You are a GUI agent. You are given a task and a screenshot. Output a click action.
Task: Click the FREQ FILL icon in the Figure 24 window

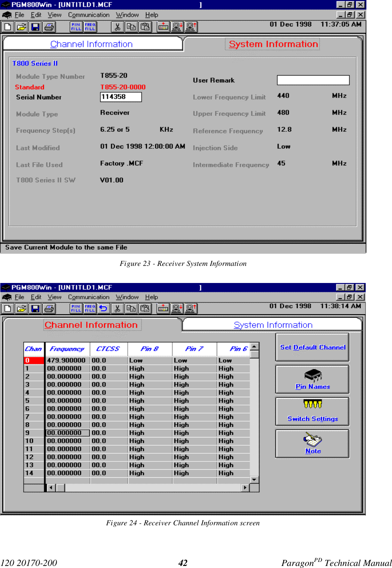(90, 309)
